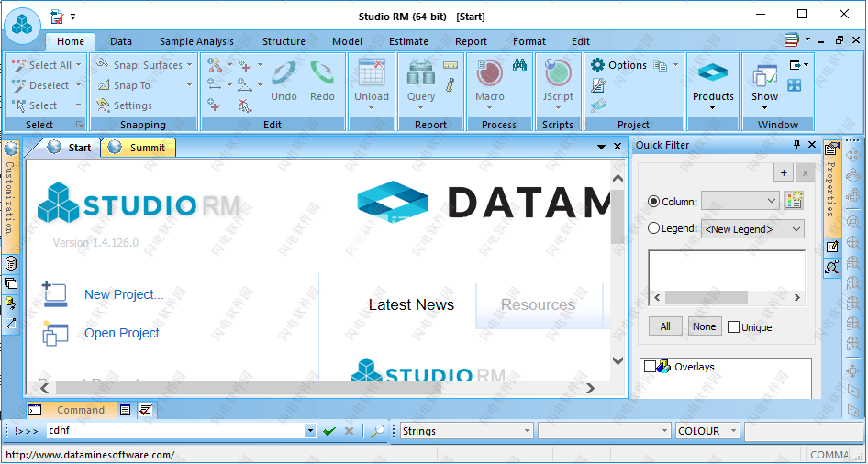Click the Snap Settings icon
Viewport: 868px width, 464px height.
point(103,105)
